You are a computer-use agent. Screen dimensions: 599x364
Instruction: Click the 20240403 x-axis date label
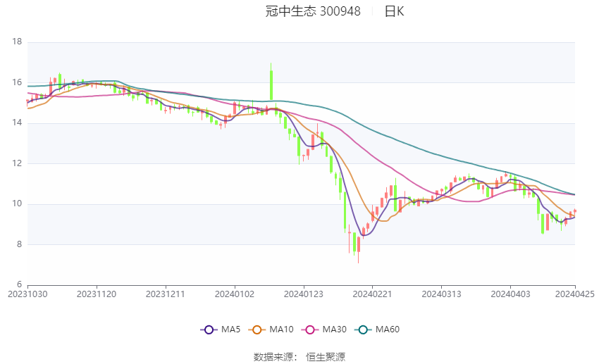pyautogui.click(x=510, y=294)
